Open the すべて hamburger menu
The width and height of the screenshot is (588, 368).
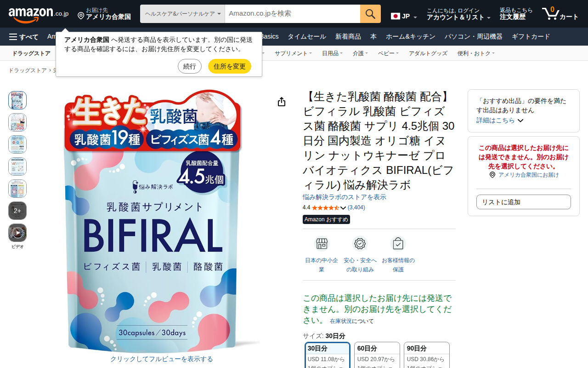point(23,37)
